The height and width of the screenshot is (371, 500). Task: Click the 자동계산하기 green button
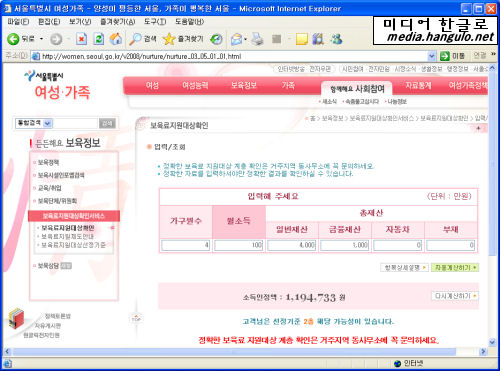(455, 267)
